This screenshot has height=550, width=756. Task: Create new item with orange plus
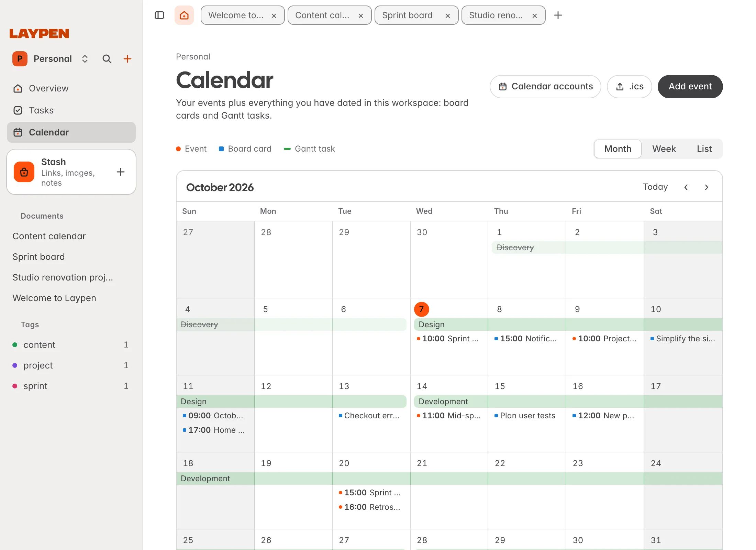pyautogui.click(x=127, y=59)
